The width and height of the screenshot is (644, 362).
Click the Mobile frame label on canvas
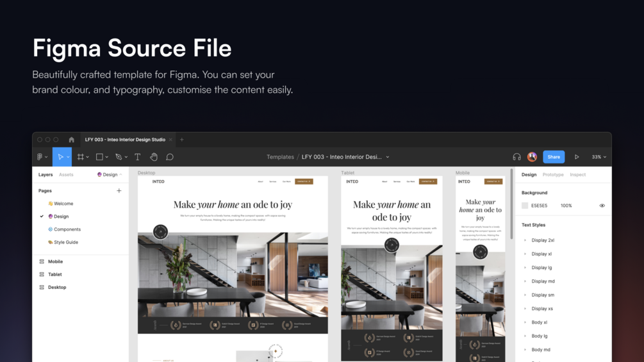[463, 173]
